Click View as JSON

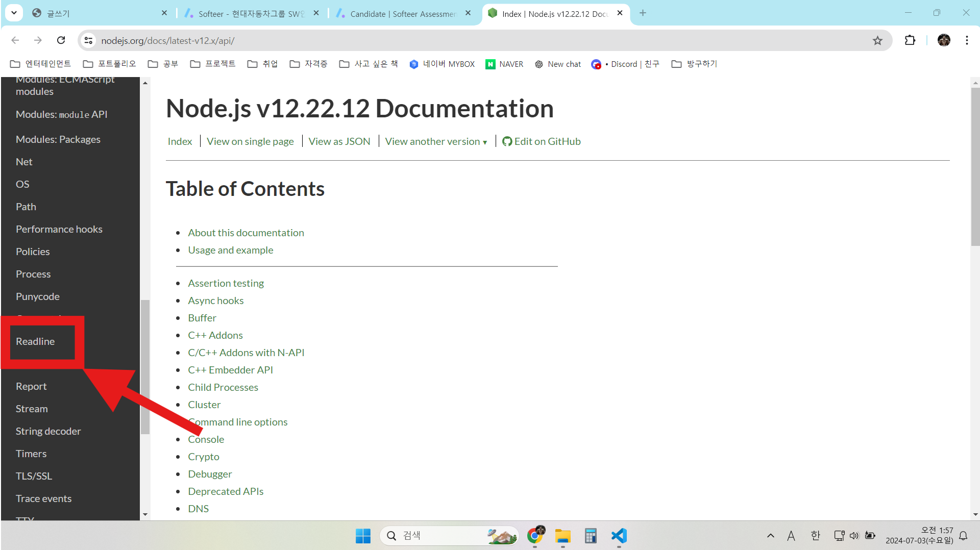pos(339,141)
